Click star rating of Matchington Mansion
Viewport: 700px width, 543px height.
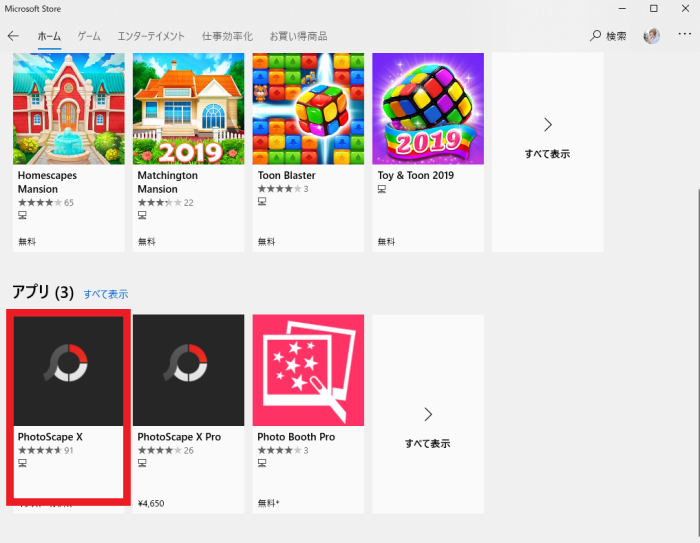point(160,203)
